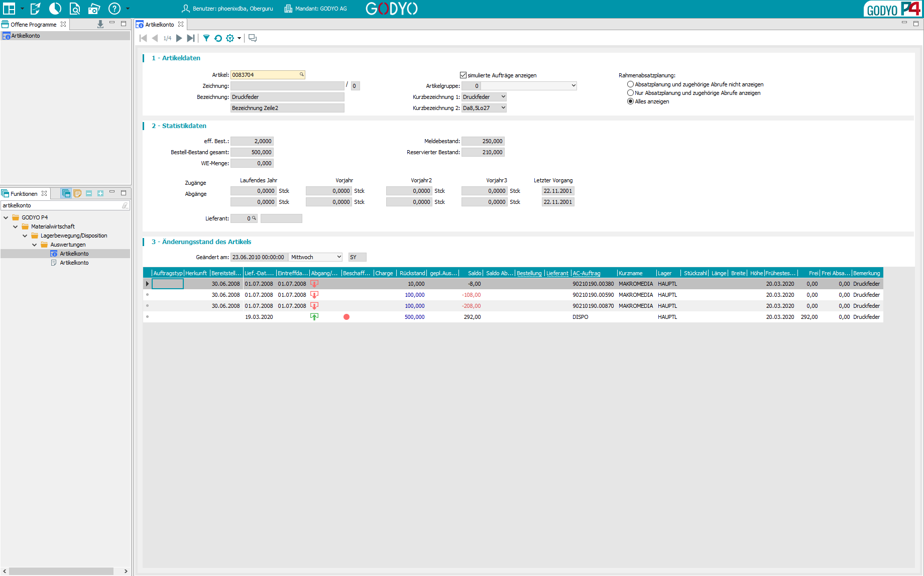Open the dropdown arrow next to help icon
This screenshot has height=576, width=924.
click(x=128, y=9)
